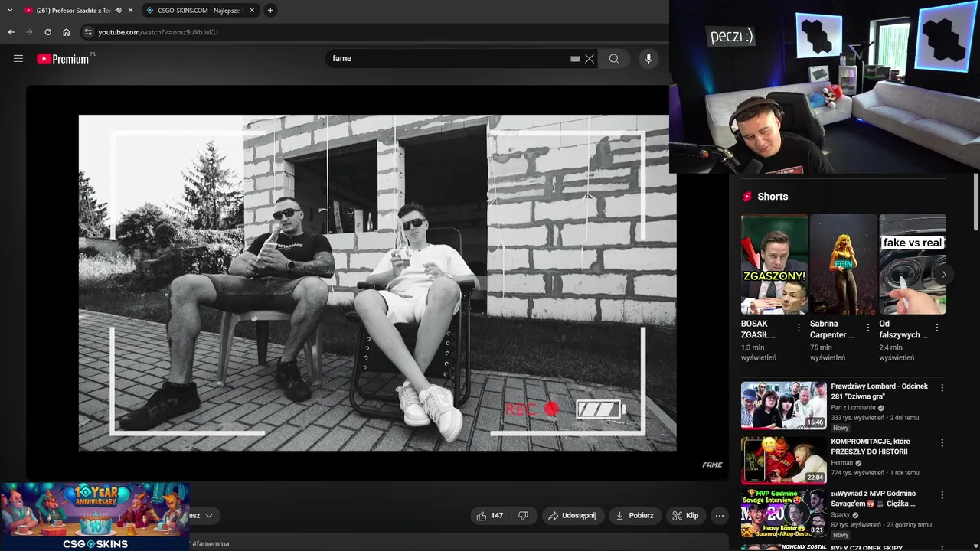
Task: Click the 2,4 mln wyświetleń view count
Action: (x=897, y=352)
